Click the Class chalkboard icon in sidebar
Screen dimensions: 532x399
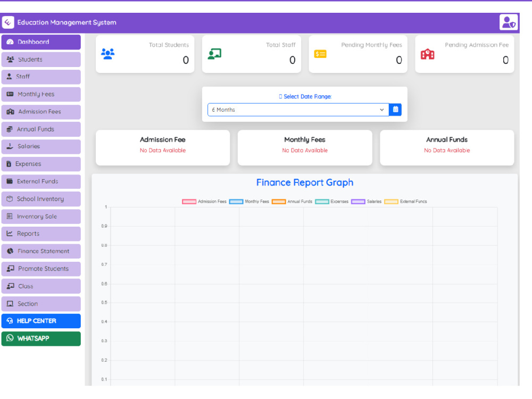[x=11, y=286]
